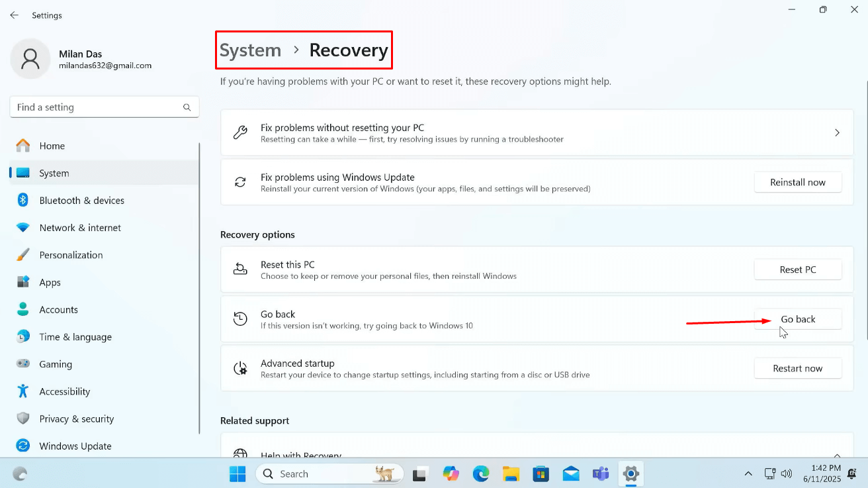Expand Fix problems without resetting your PC

pos(837,133)
